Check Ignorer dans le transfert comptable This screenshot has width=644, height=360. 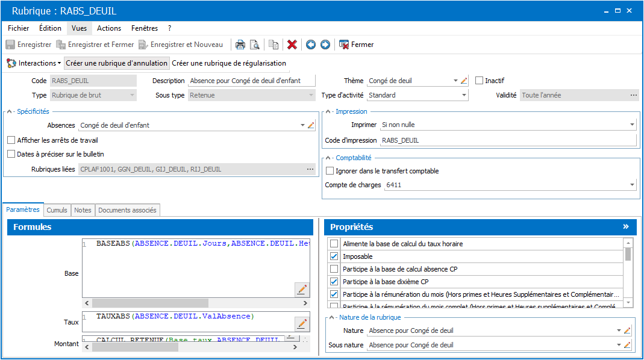click(330, 171)
